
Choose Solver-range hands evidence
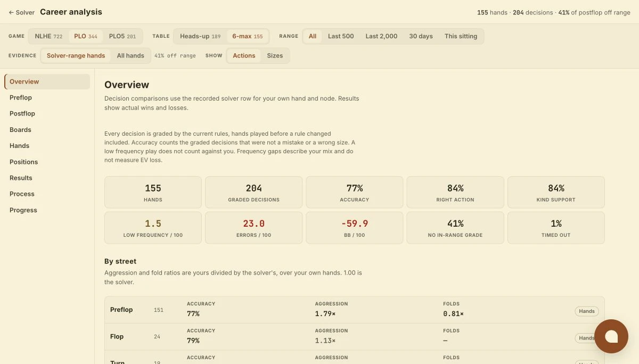[x=76, y=55]
